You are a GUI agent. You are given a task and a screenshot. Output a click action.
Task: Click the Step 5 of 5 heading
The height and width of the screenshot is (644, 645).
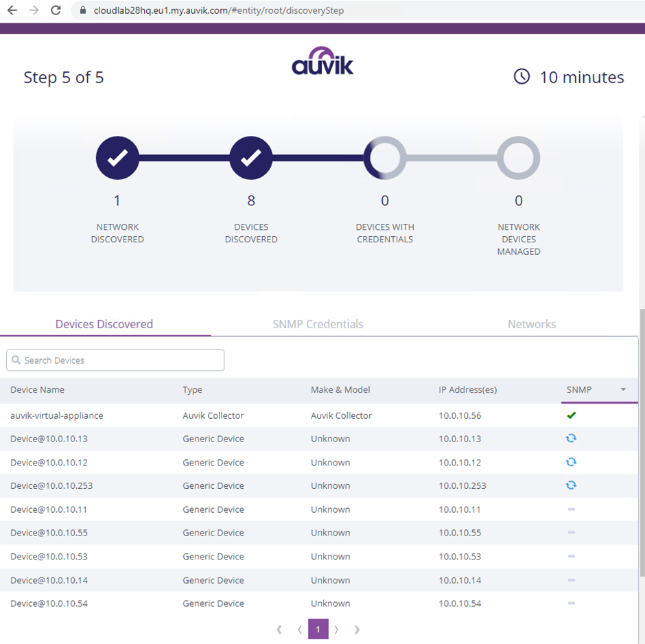coord(64,78)
